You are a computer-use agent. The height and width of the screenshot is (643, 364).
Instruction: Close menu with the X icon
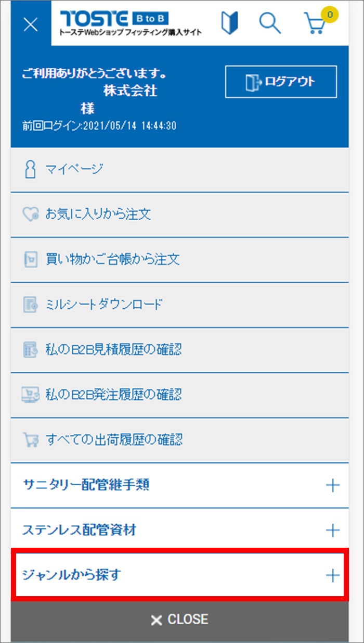[31, 24]
